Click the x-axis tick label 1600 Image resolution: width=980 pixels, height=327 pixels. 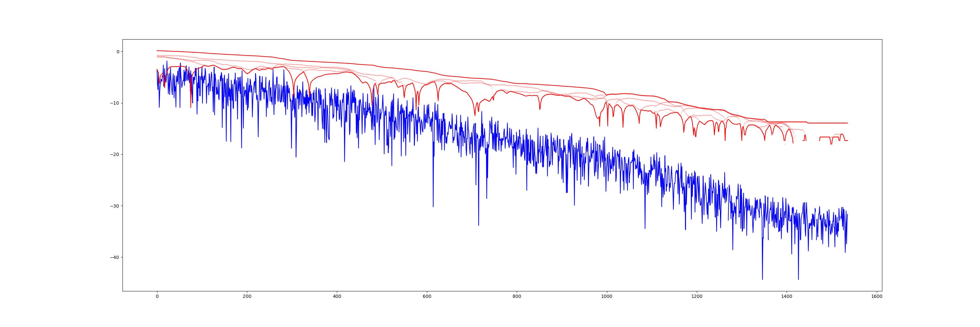point(877,297)
